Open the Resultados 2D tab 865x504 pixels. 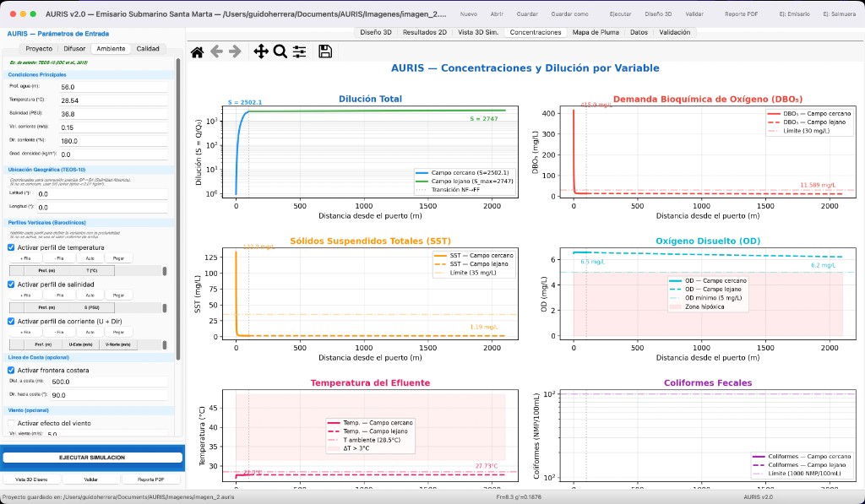pos(425,33)
